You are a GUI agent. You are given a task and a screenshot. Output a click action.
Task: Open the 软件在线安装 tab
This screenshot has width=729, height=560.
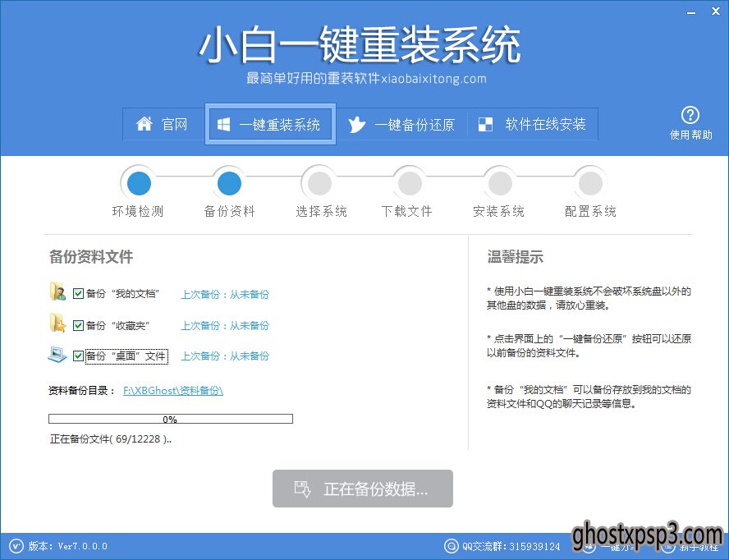pyautogui.click(x=532, y=124)
